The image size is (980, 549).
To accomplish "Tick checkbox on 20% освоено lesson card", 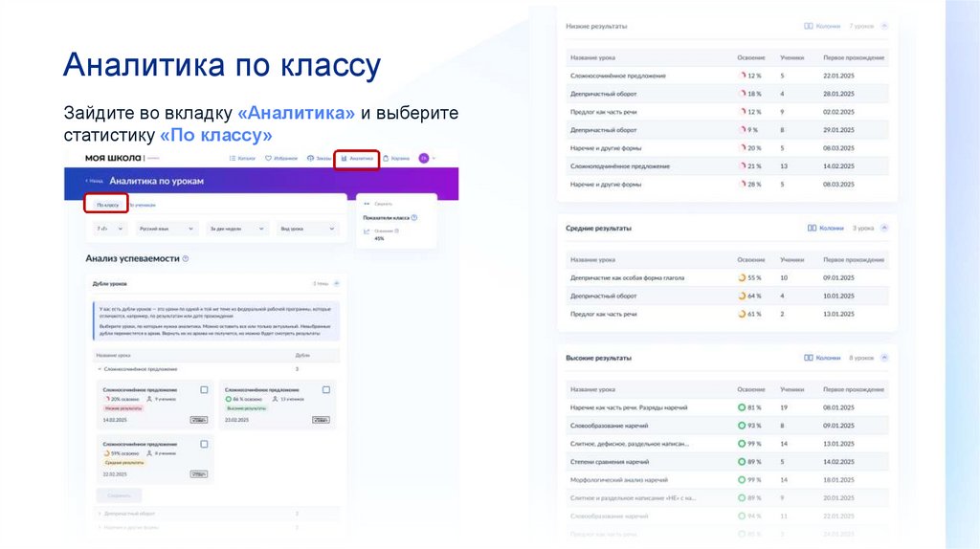I will (204, 389).
